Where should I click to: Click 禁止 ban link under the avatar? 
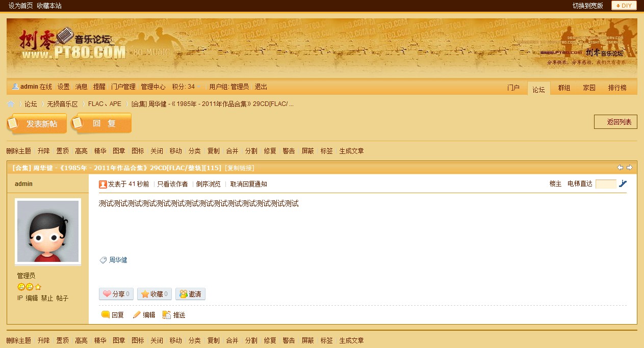47,298
